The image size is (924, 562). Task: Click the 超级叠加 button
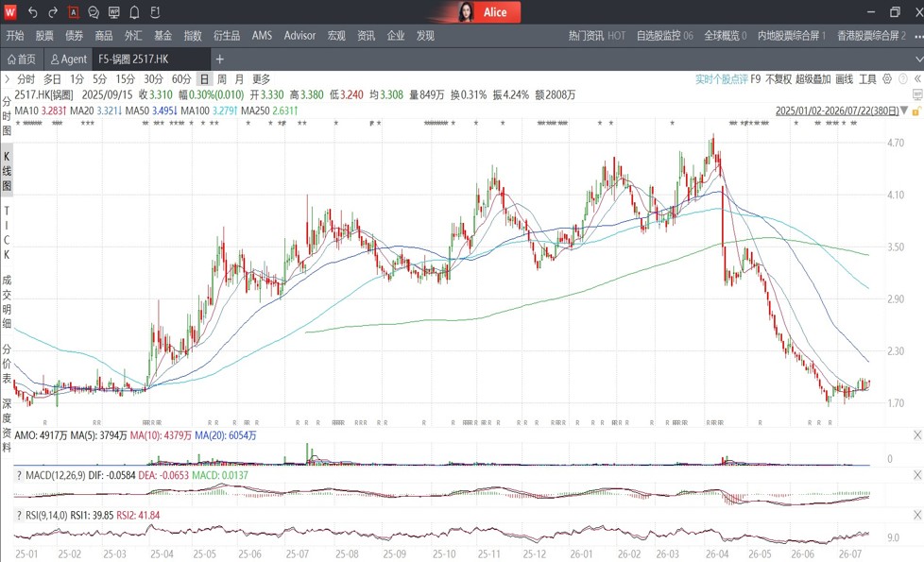point(813,79)
